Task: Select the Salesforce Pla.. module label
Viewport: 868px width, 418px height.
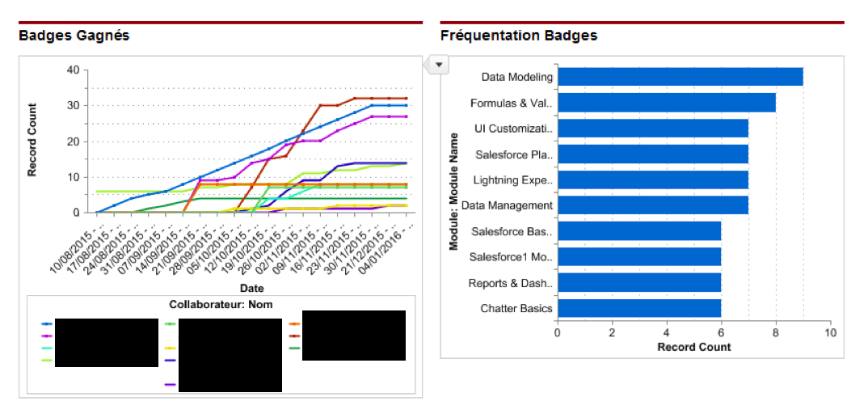Action: pyautogui.click(x=513, y=154)
